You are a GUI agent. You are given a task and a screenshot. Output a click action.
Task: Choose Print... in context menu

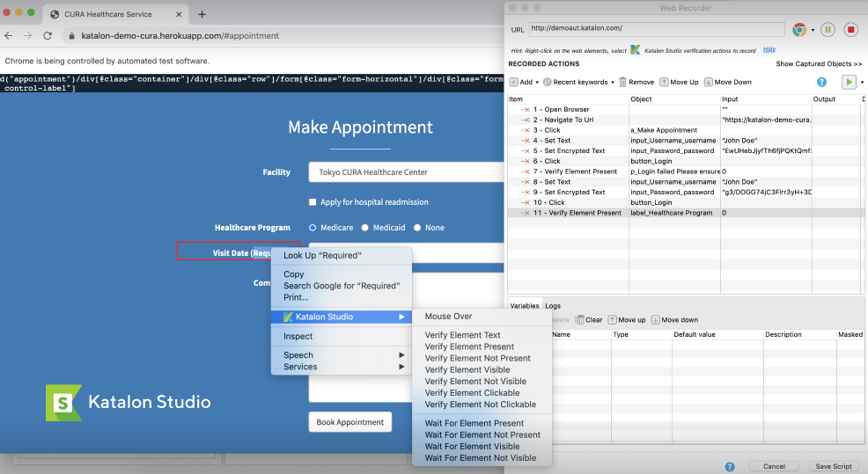coord(342,297)
